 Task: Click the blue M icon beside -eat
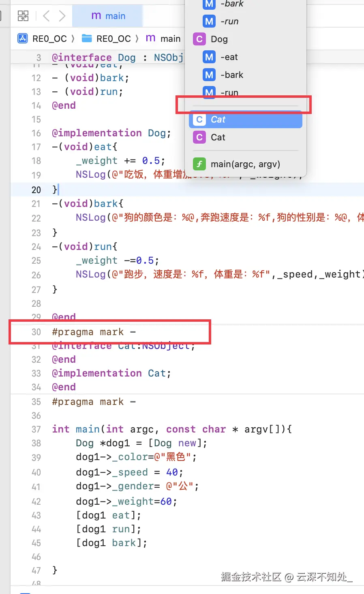(208, 57)
